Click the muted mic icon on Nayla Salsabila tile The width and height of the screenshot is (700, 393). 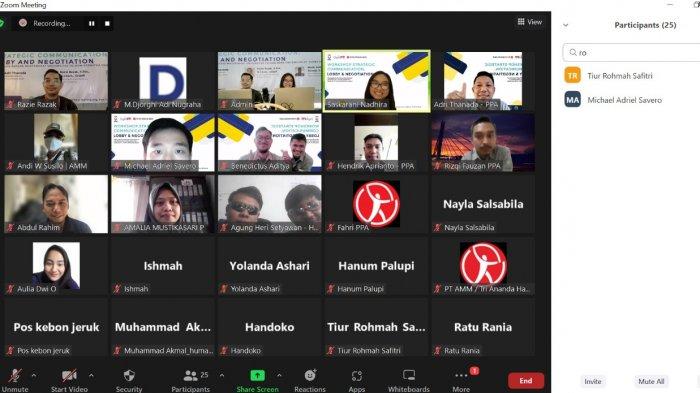(x=438, y=227)
